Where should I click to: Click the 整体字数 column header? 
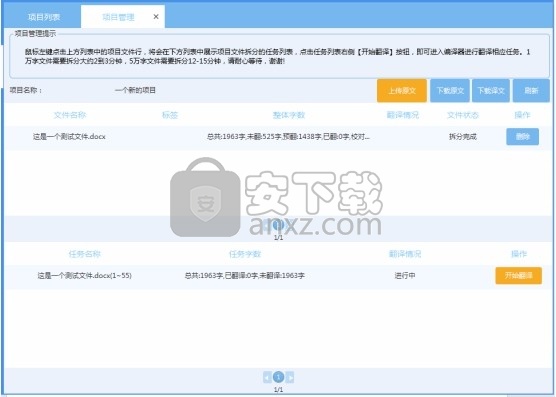coord(289,115)
